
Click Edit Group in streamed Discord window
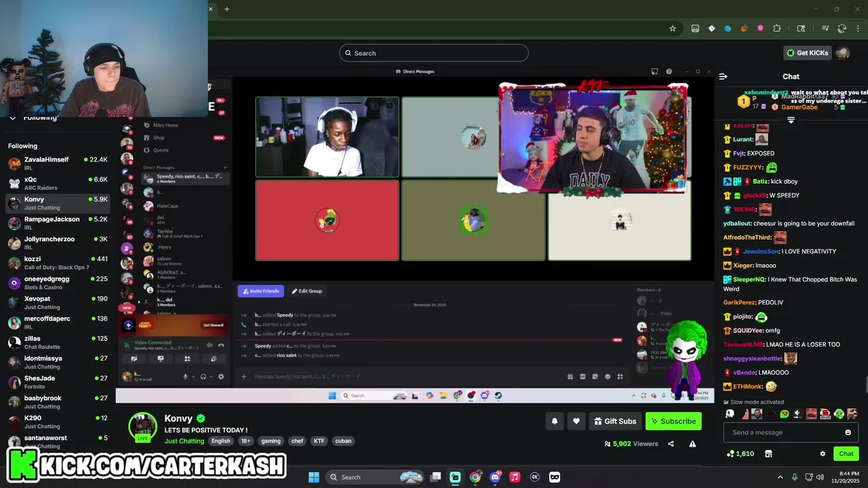[x=307, y=291]
